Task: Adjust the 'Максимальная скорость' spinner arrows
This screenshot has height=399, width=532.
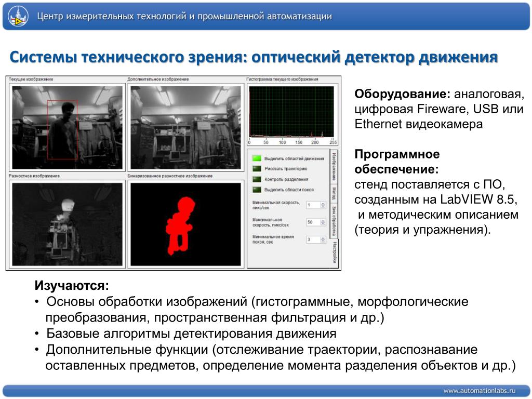Action: (323, 222)
